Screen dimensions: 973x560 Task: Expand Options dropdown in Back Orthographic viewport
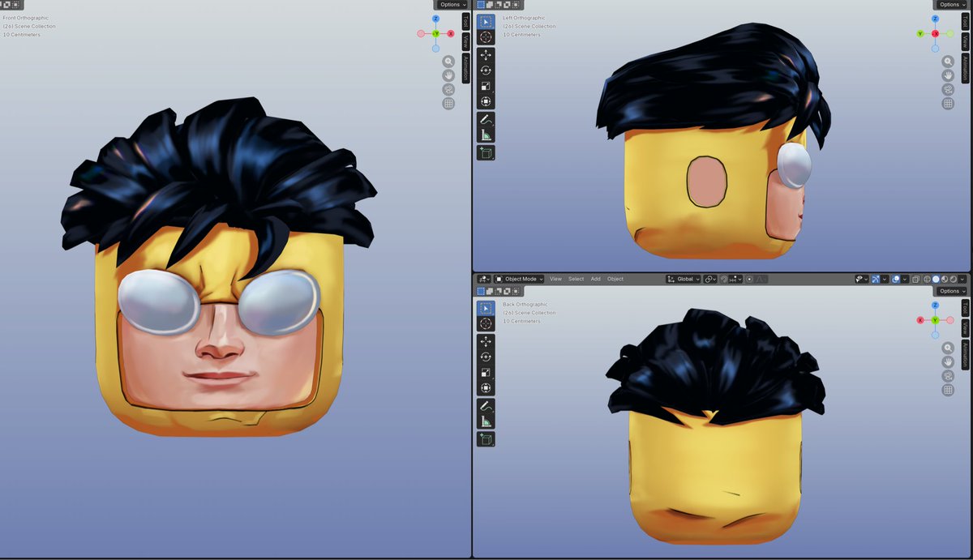tap(952, 291)
